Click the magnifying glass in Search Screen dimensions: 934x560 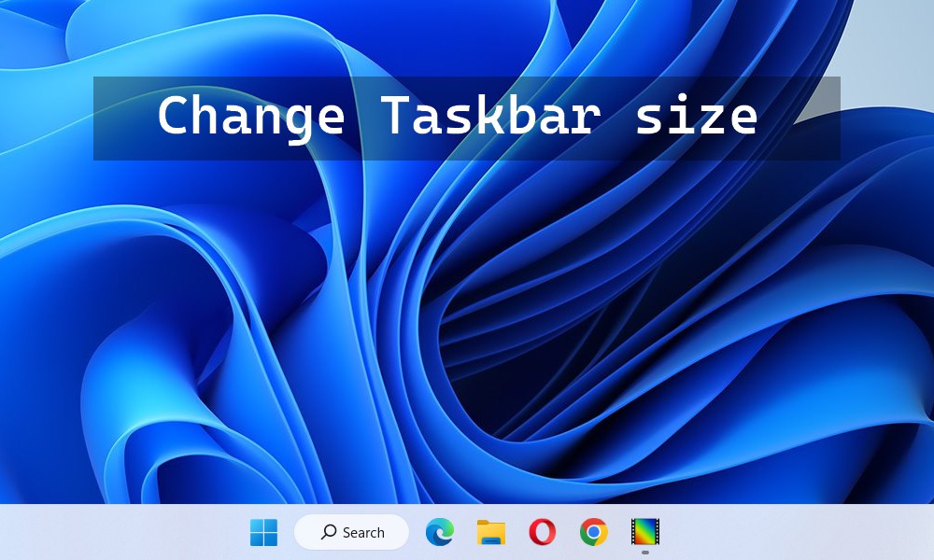pos(329,532)
